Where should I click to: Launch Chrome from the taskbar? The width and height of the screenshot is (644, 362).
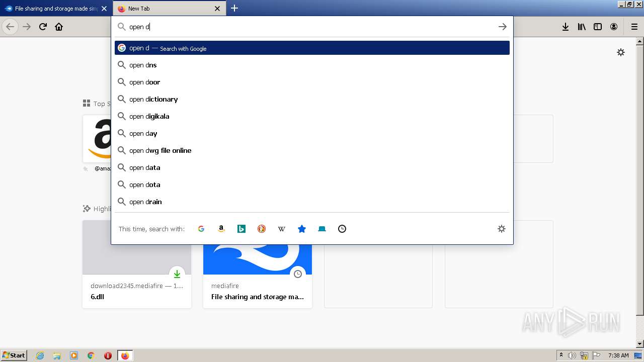(91, 355)
